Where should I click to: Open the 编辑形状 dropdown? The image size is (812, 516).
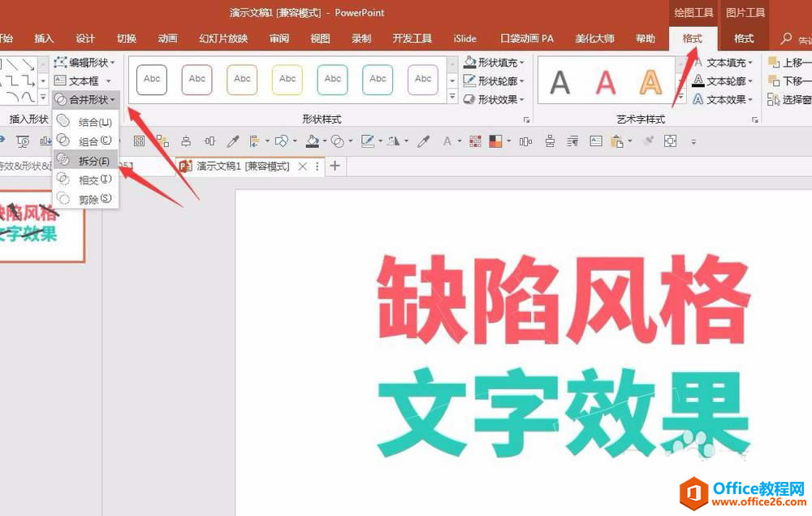coord(84,63)
